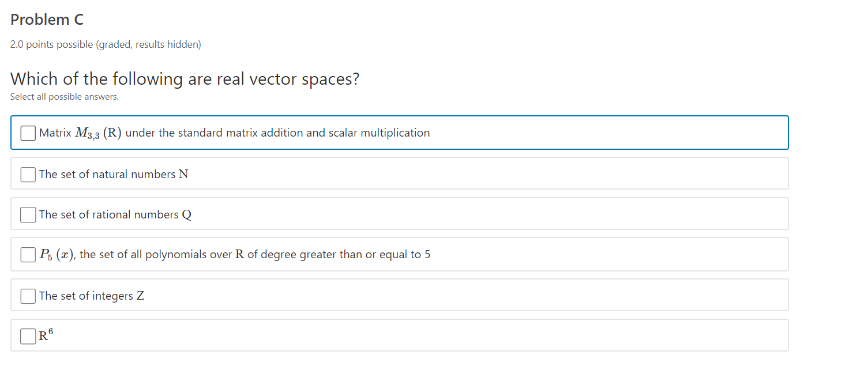
Task: Enable the P5(x) polynomials checkbox
Action: pyautogui.click(x=28, y=255)
